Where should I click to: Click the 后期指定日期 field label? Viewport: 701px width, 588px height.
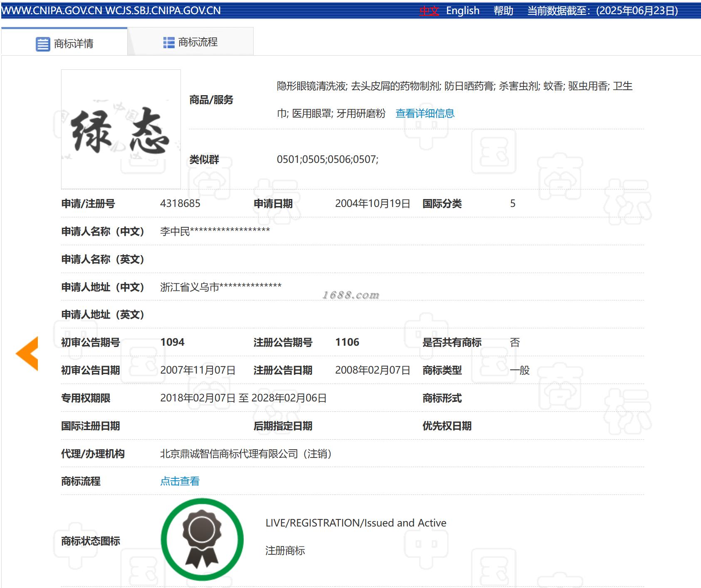click(x=283, y=426)
